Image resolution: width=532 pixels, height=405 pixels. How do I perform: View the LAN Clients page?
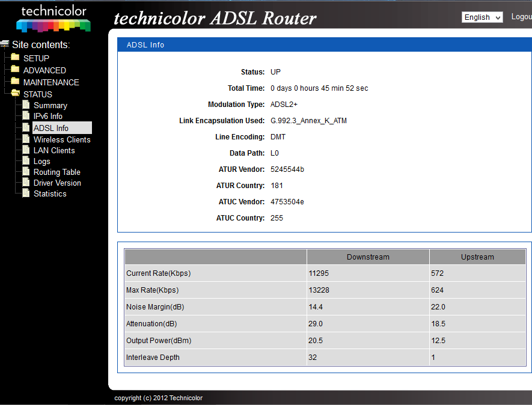coord(54,151)
